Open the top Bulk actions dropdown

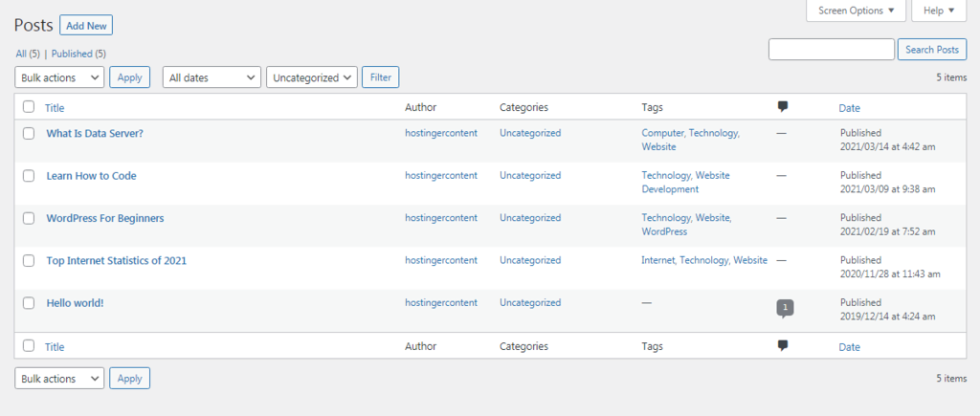[x=59, y=77]
